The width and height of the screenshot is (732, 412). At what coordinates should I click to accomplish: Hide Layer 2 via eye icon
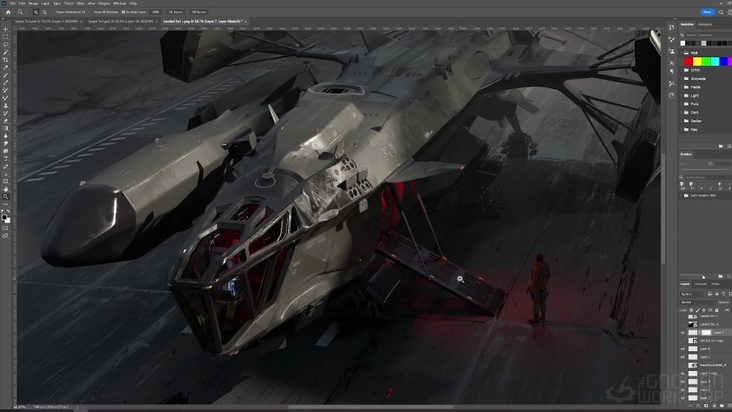[x=683, y=398]
